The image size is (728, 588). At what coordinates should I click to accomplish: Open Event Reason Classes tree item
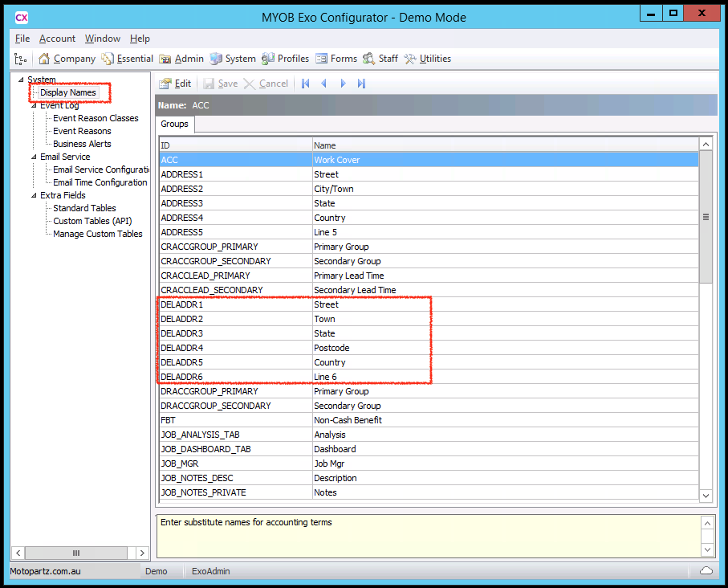pos(96,119)
